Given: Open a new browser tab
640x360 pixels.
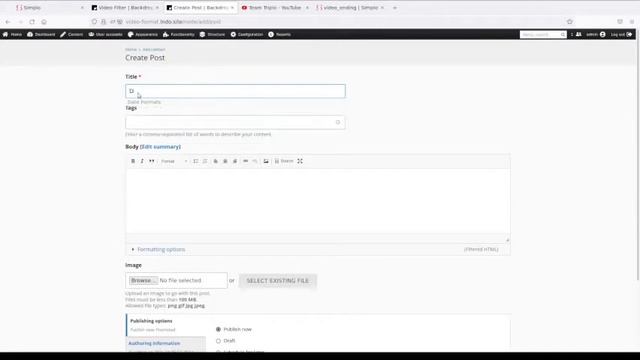Looking at the screenshot, I should pos(395,7).
